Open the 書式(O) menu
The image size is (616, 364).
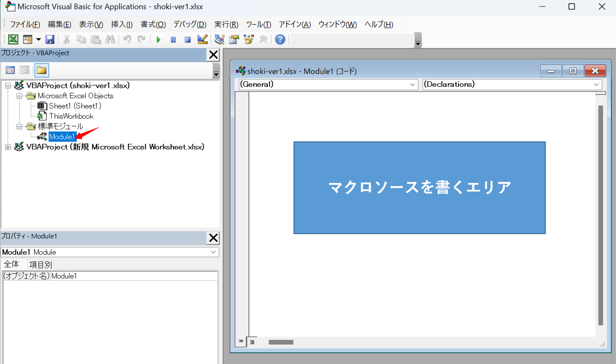pyautogui.click(x=153, y=25)
